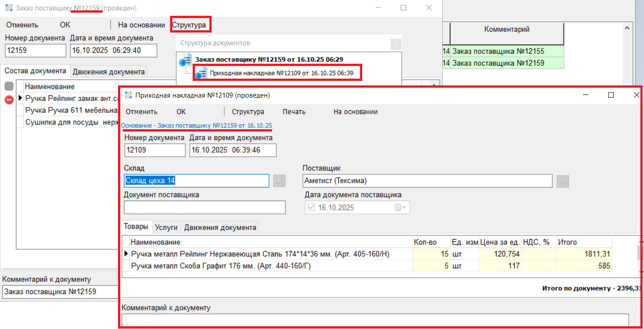Open the Структура menu in Заказ поставщику window

pyautogui.click(x=191, y=25)
